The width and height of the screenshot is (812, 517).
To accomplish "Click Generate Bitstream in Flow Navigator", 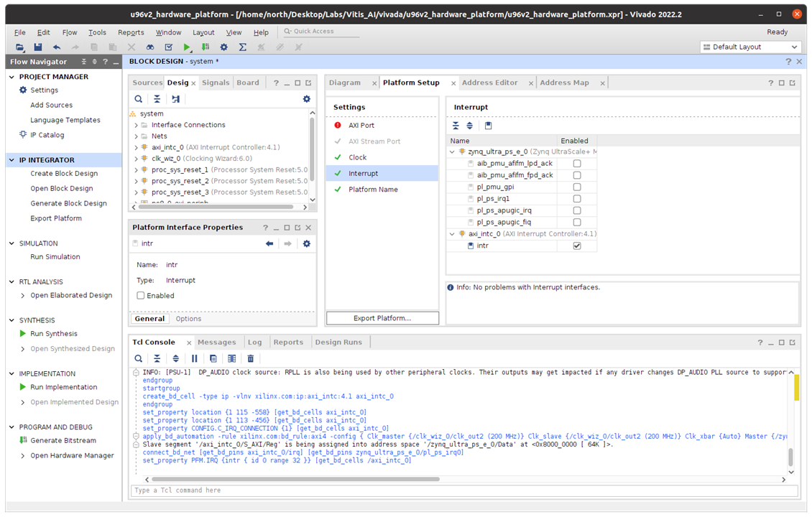I will click(63, 440).
